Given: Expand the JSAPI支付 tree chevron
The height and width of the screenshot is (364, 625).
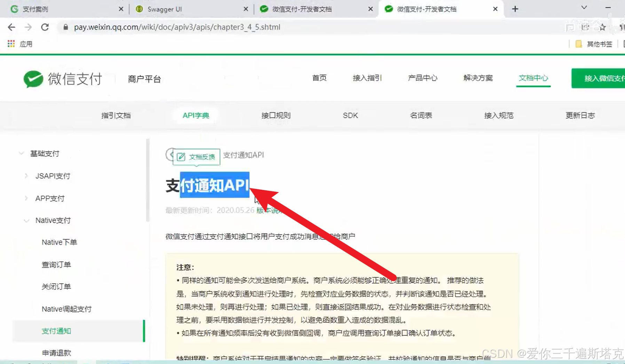Looking at the screenshot, I should click(26, 176).
